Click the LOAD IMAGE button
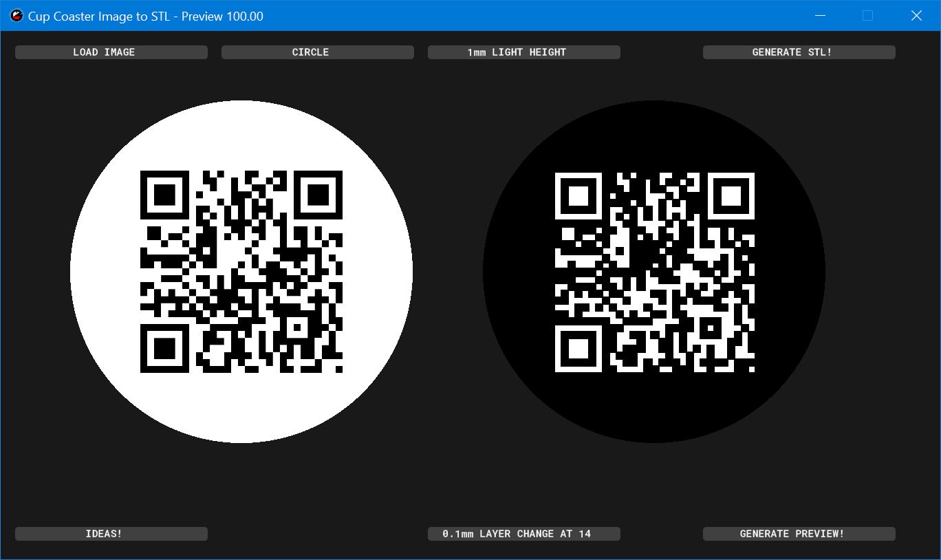 click(x=111, y=52)
